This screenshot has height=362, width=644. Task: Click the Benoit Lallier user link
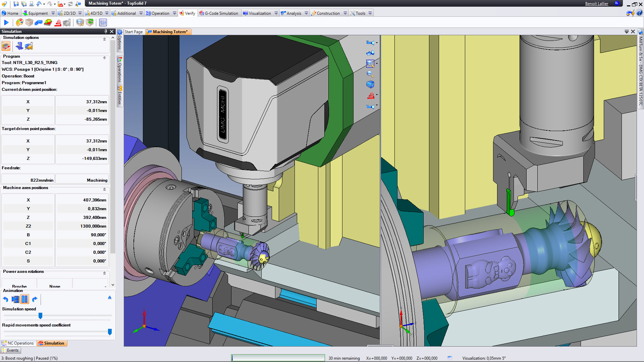click(596, 4)
